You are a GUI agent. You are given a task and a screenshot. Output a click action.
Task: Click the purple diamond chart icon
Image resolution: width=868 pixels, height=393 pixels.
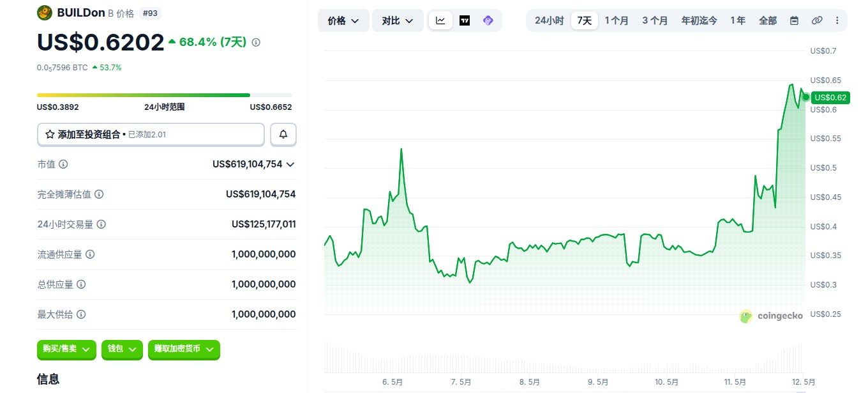(x=488, y=20)
